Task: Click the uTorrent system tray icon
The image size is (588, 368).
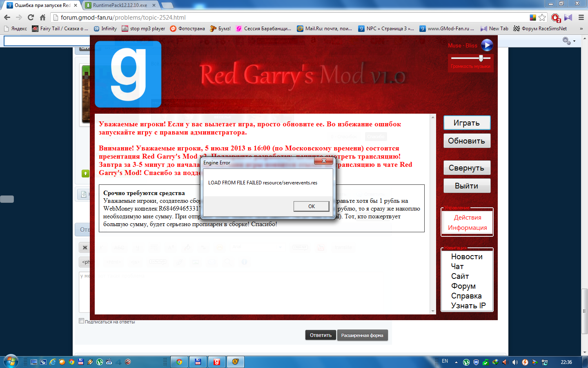Action: coord(466,362)
